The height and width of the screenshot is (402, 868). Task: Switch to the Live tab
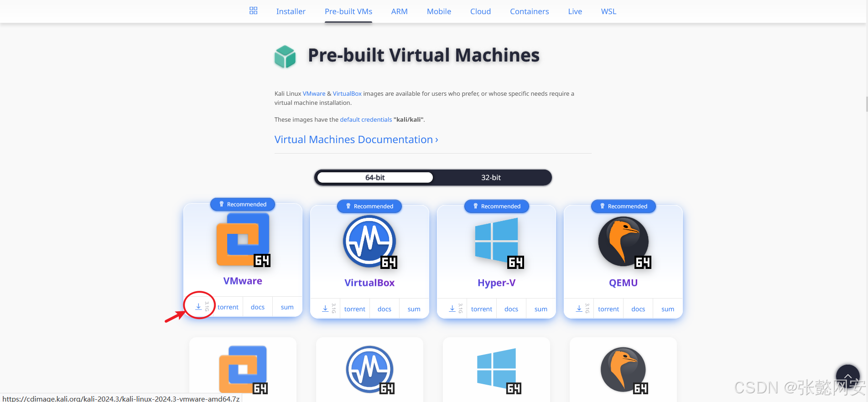[x=575, y=11]
